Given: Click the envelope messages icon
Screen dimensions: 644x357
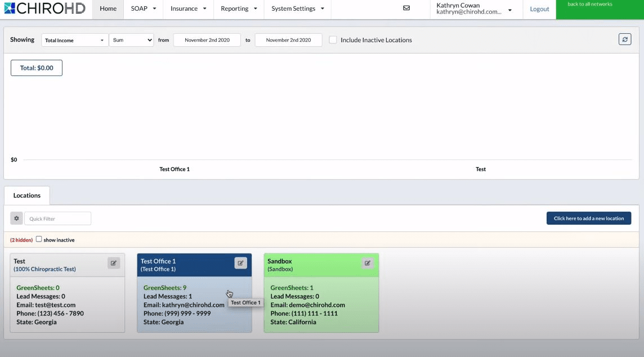Looking at the screenshot, I should click(x=406, y=8).
